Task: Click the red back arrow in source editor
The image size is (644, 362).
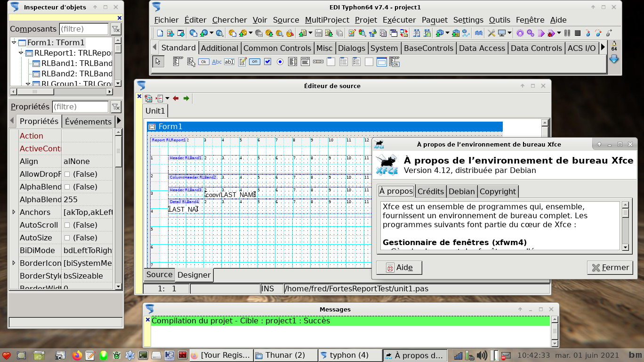Action: 176,99
